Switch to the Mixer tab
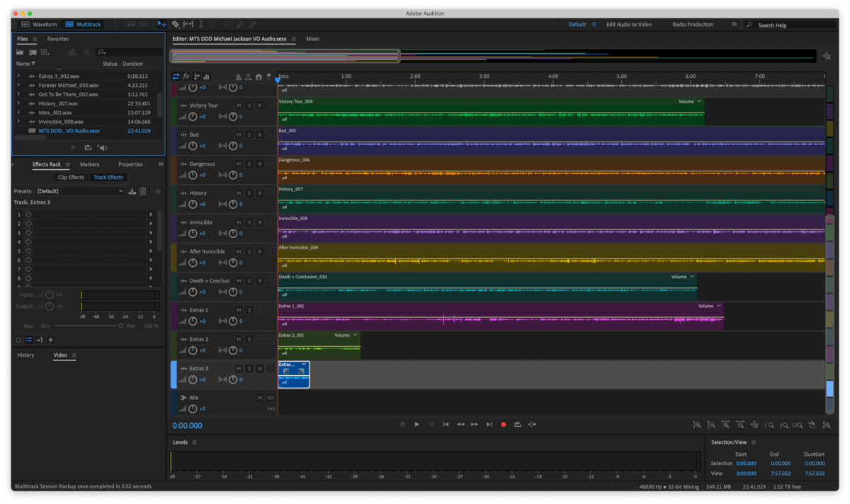The image size is (850, 504). tap(312, 39)
